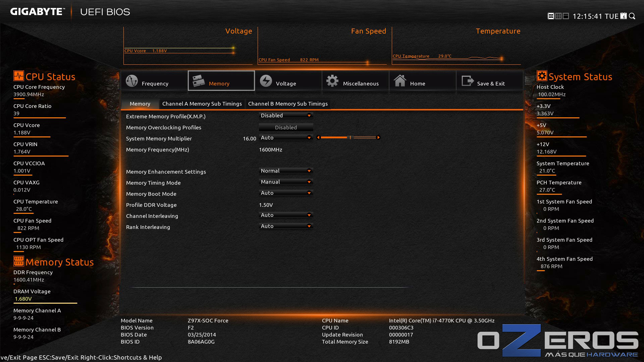Click the Memory Frequency 1600MHz value
This screenshot has width=644, height=362.
pyautogui.click(x=271, y=150)
